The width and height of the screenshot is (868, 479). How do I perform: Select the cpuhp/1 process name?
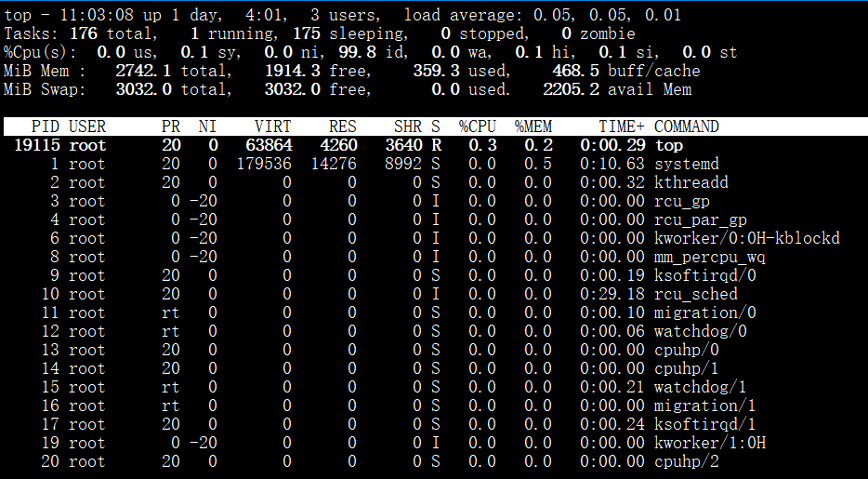tap(687, 369)
